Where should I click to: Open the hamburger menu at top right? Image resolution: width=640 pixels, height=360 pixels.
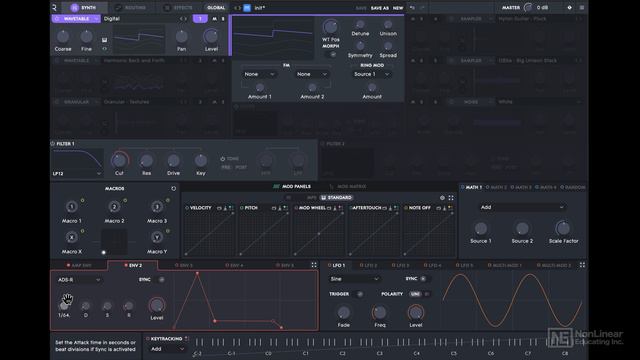[582, 7]
